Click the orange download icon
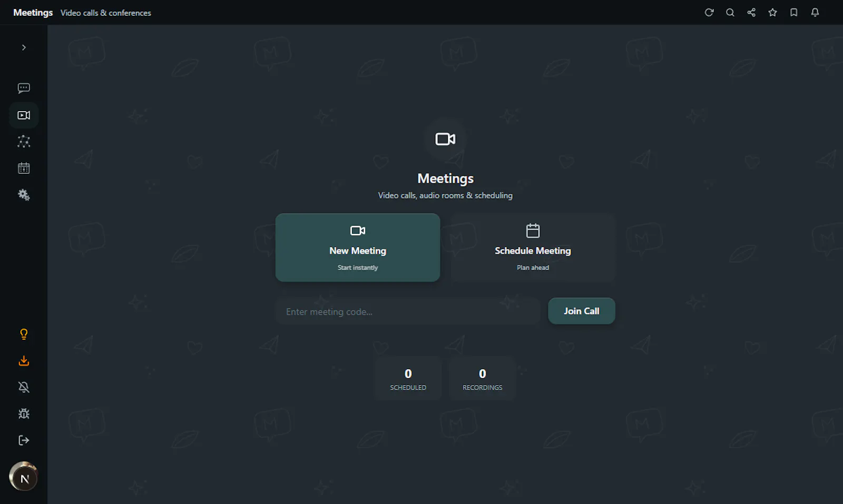This screenshot has height=504, width=843. (24, 361)
